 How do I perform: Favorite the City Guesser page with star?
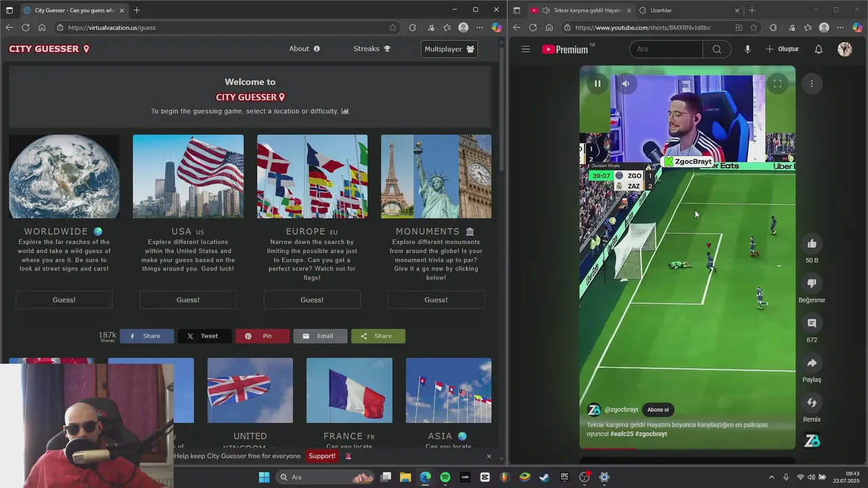pyautogui.click(x=393, y=28)
